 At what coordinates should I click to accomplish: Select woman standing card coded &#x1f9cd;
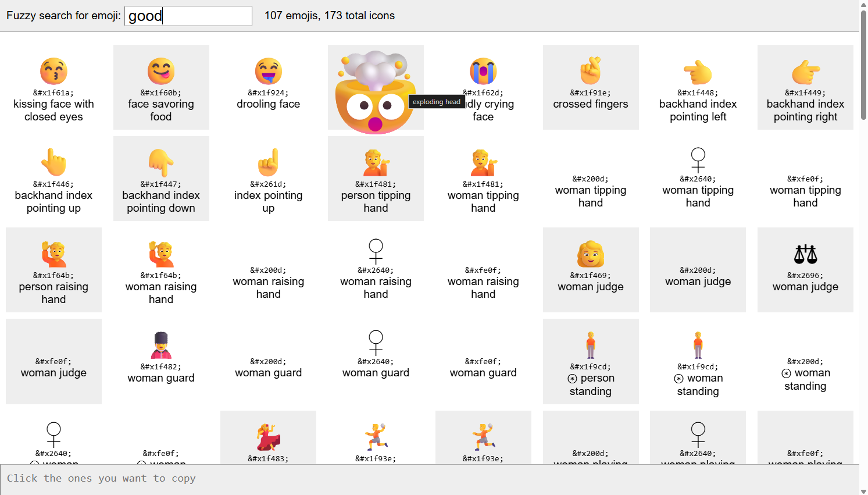coord(698,361)
